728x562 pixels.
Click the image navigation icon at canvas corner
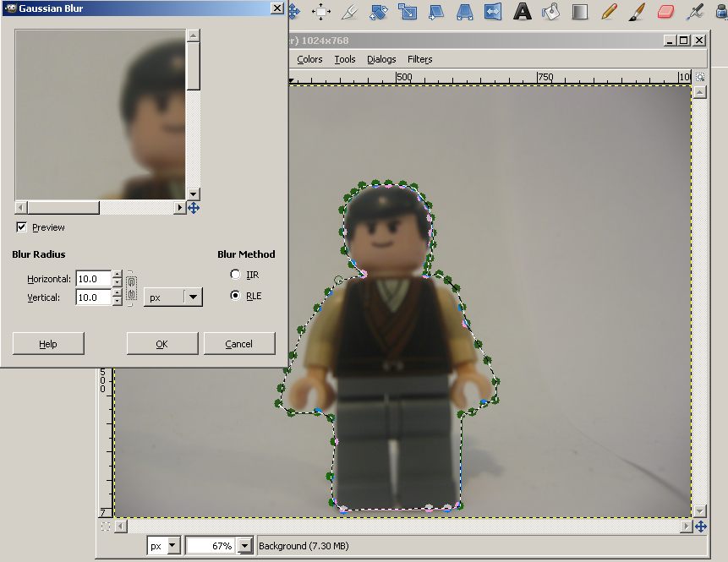coord(701,527)
